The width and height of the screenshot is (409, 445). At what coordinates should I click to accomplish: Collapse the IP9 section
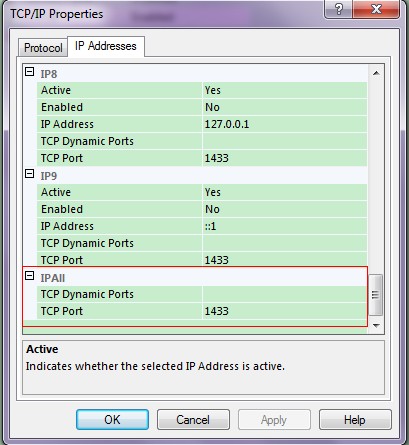[30, 173]
